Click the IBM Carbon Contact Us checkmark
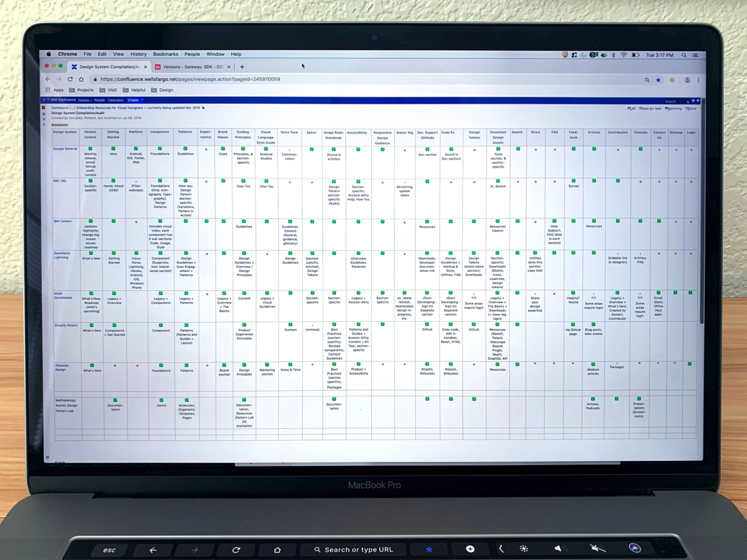The image size is (747, 560). point(659,221)
